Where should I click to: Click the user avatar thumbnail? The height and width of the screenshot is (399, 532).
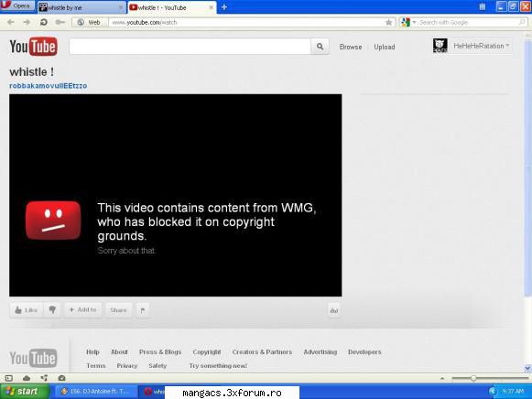(x=440, y=46)
